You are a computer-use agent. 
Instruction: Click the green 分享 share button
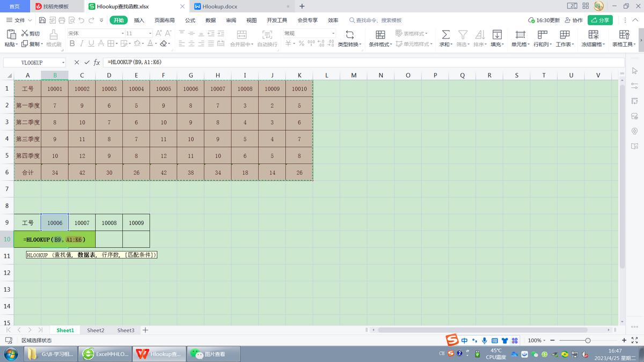click(x=600, y=19)
